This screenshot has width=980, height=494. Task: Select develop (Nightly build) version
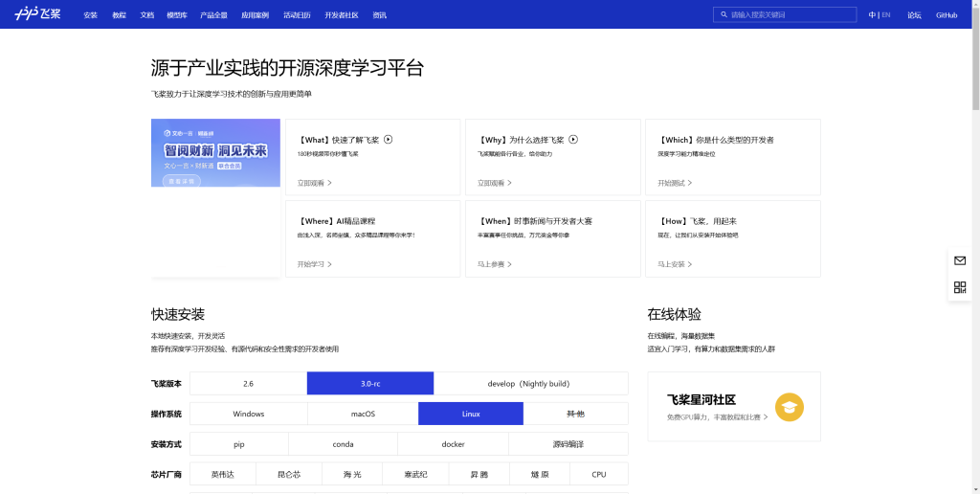click(530, 383)
